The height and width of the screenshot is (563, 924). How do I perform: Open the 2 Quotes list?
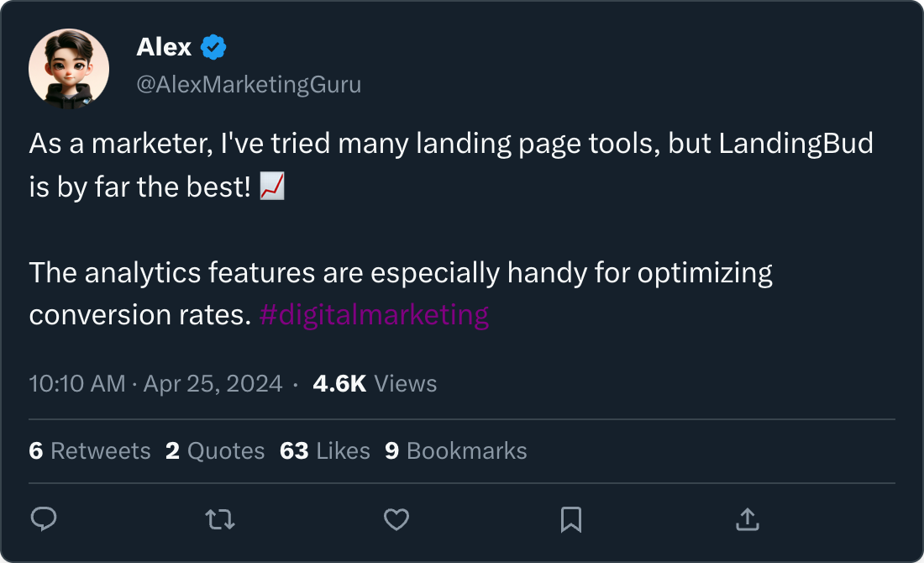(x=215, y=451)
